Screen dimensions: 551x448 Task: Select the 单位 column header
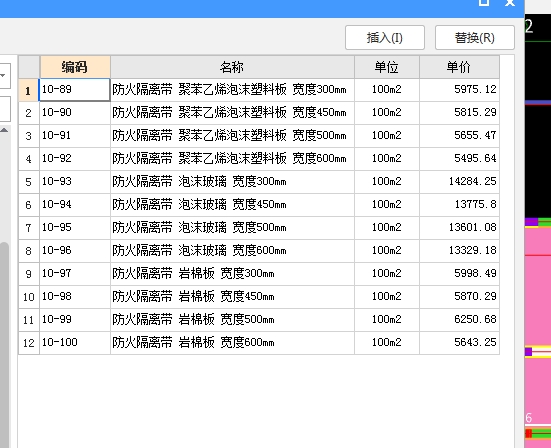387,67
